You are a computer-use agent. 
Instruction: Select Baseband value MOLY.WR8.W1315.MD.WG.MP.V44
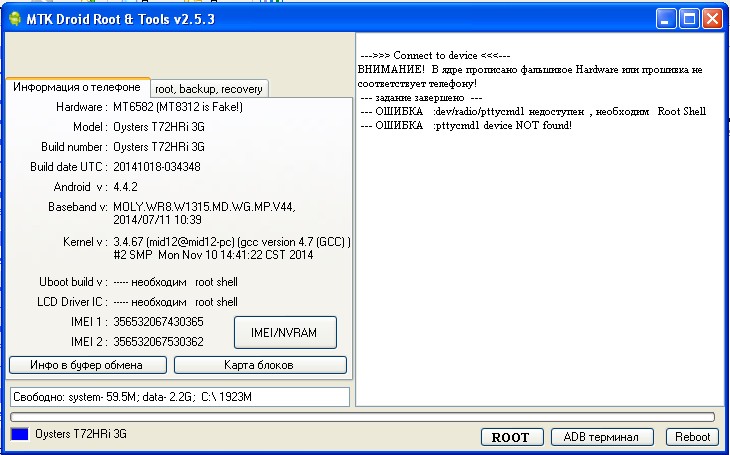204,207
